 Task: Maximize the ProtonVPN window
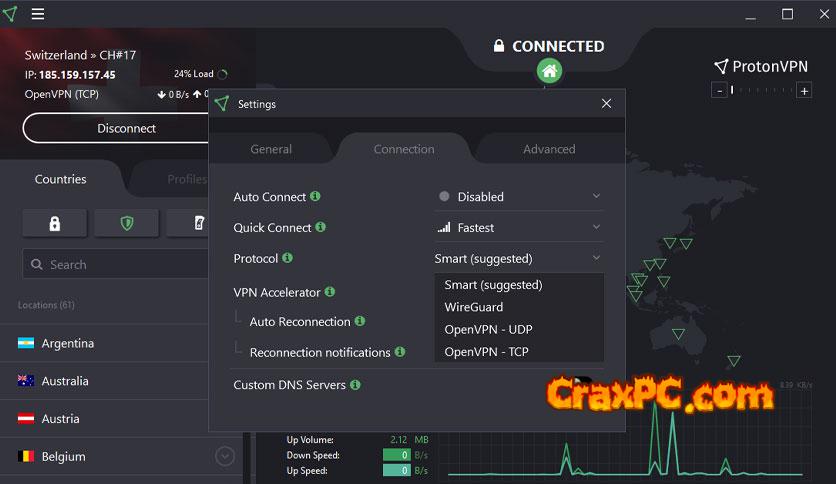tap(787, 14)
